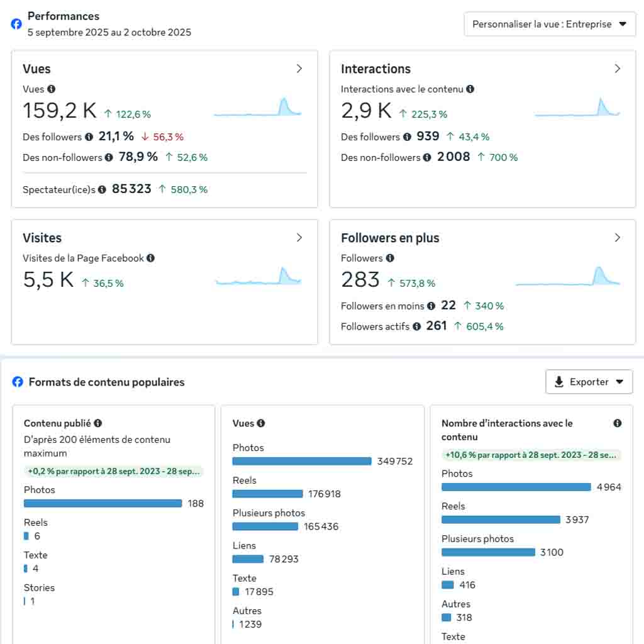
Task: Click Autres bar showing 318 interactions
Action: click(446, 618)
